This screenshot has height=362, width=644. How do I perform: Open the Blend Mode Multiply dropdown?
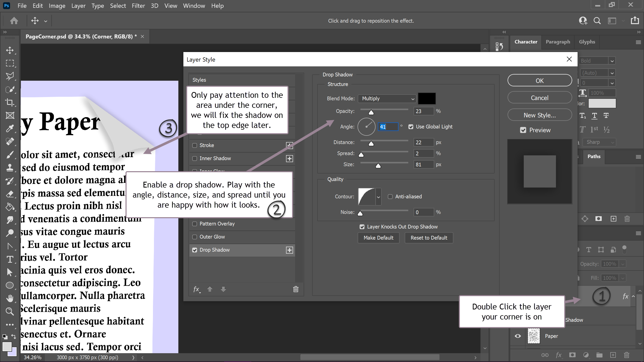(387, 99)
